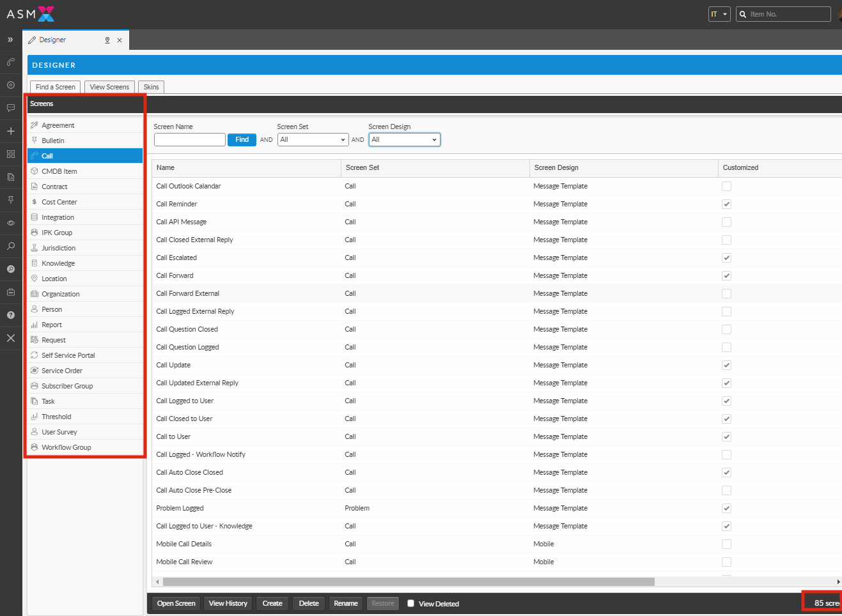
Task: Click the eye icon in left sidebar
Action: pos(11,223)
